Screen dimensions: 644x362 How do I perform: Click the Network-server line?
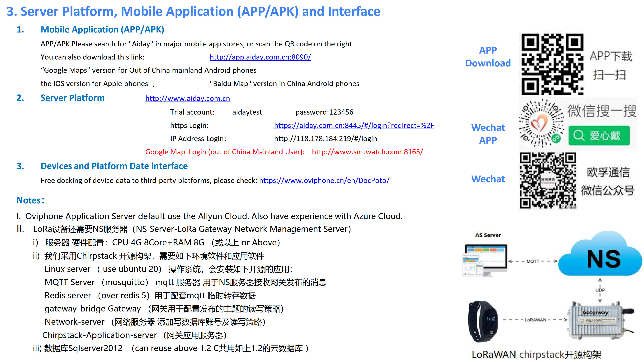(155, 322)
